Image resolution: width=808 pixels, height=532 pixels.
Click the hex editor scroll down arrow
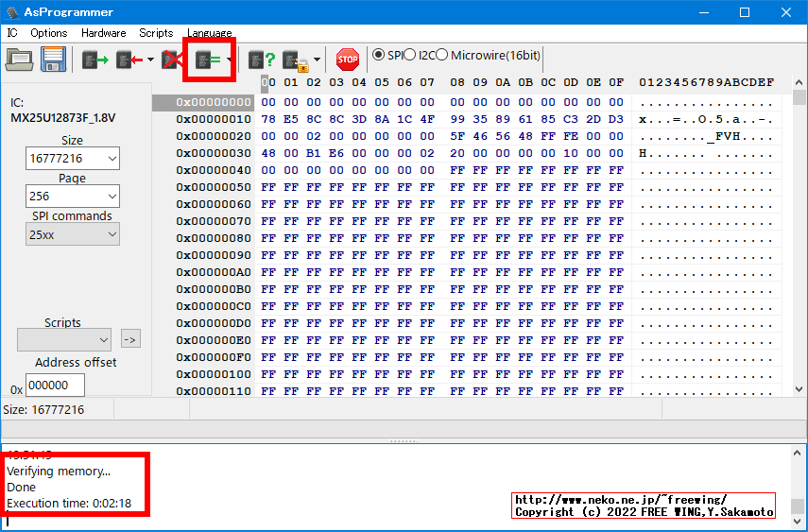(x=799, y=389)
